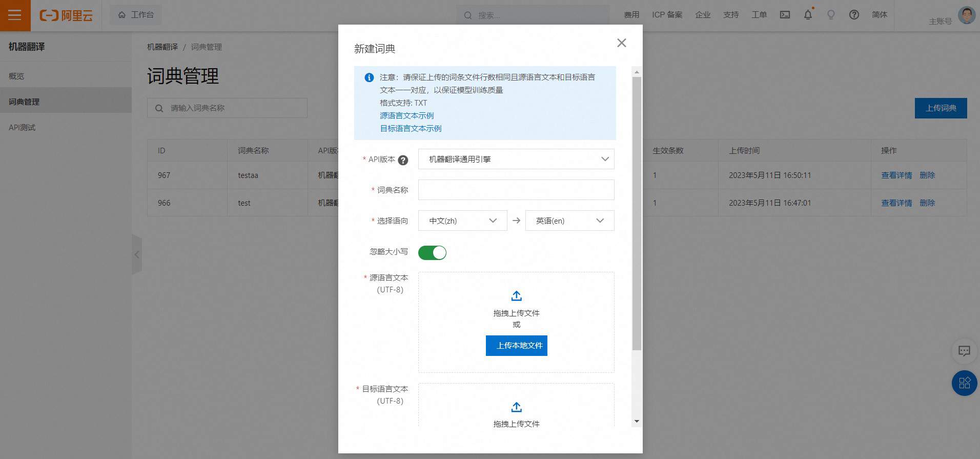Expand the API版本 dropdown
The image size is (980, 459).
click(x=516, y=159)
